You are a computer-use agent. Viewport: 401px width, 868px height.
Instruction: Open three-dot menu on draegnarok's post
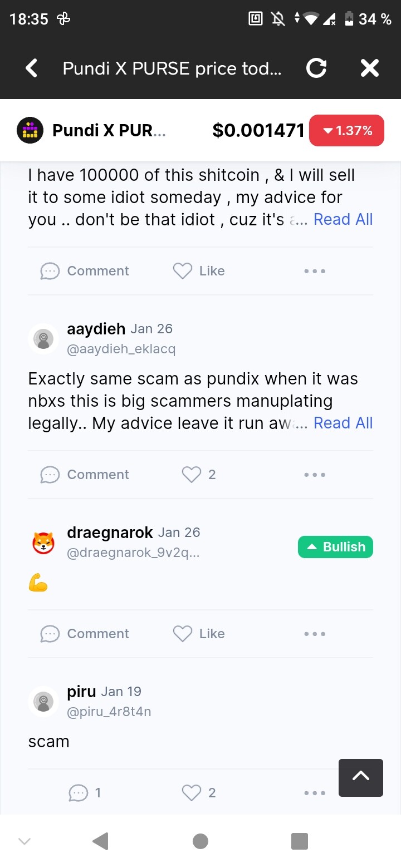pyautogui.click(x=315, y=634)
